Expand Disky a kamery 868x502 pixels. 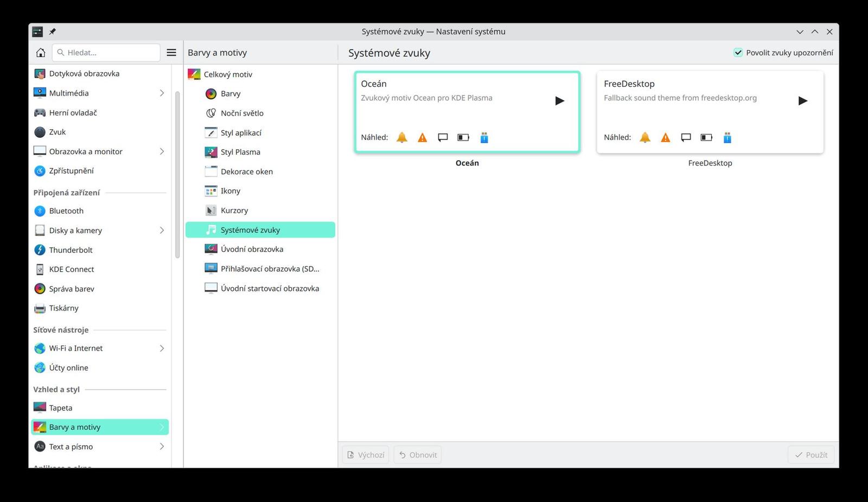[162, 230]
